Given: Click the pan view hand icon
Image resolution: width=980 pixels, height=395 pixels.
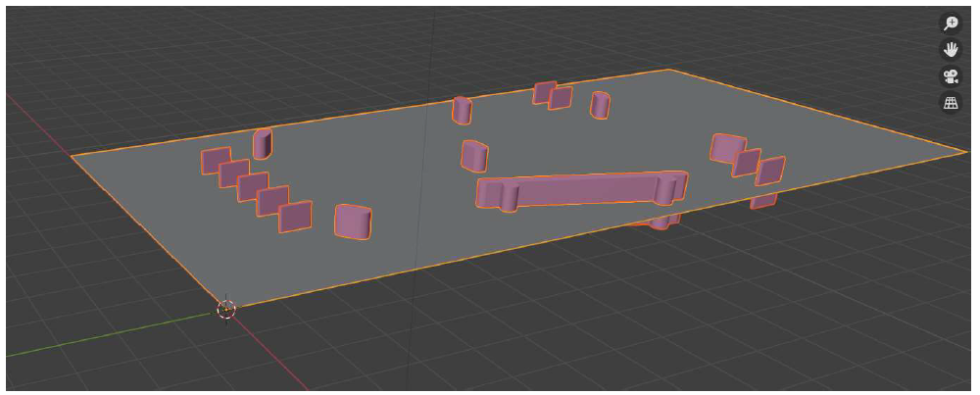Looking at the screenshot, I should click(x=951, y=50).
